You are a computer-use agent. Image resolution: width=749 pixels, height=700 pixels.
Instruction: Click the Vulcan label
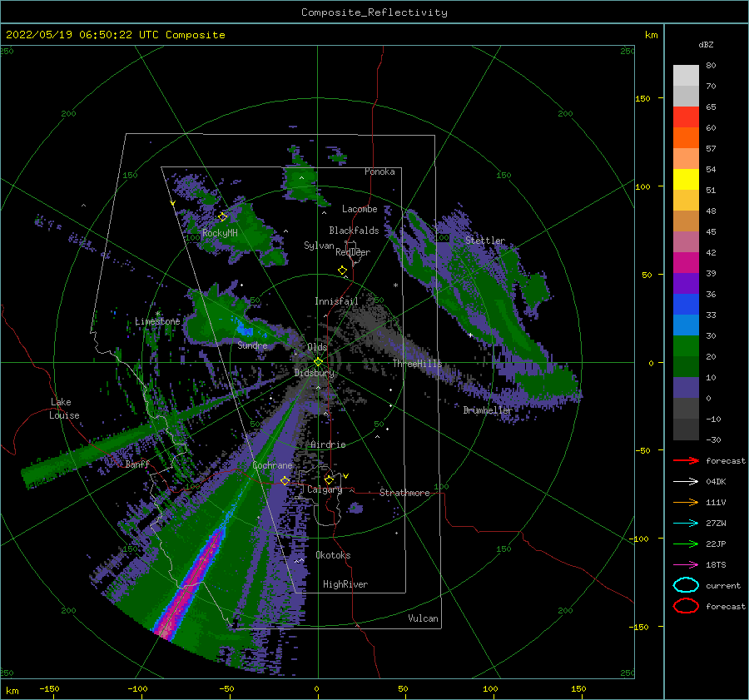tap(424, 618)
